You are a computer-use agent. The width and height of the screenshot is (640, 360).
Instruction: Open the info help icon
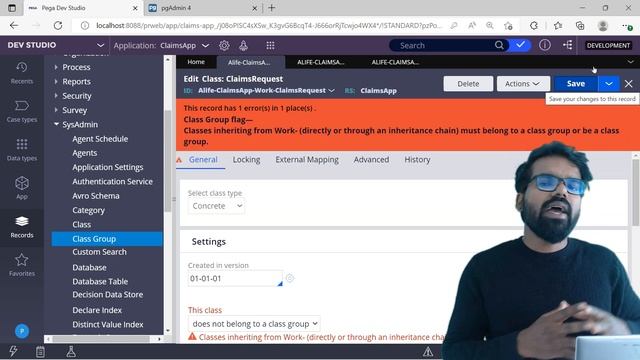coord(544,45)
